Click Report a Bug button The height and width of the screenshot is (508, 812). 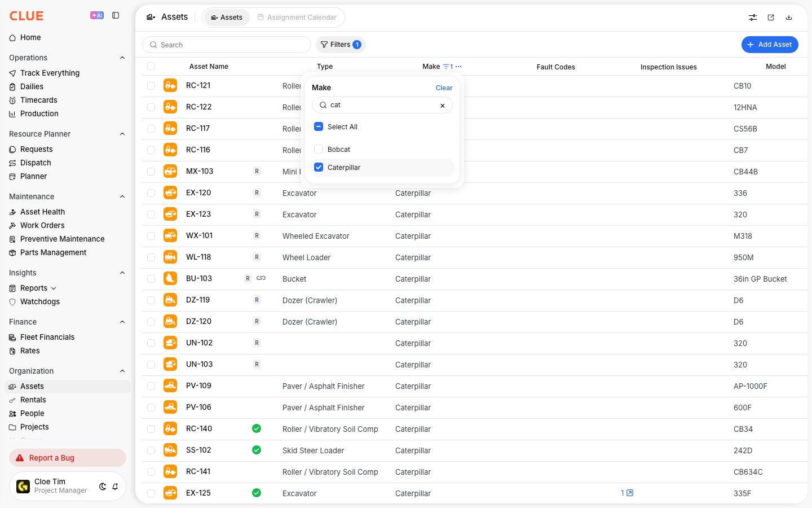coord(68,458)
